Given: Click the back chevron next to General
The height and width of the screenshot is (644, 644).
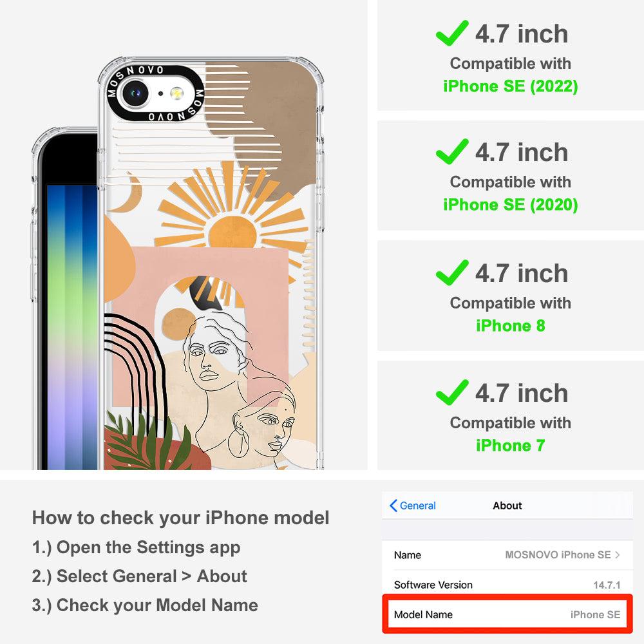Looking at the screenshot, I should 393,506.
